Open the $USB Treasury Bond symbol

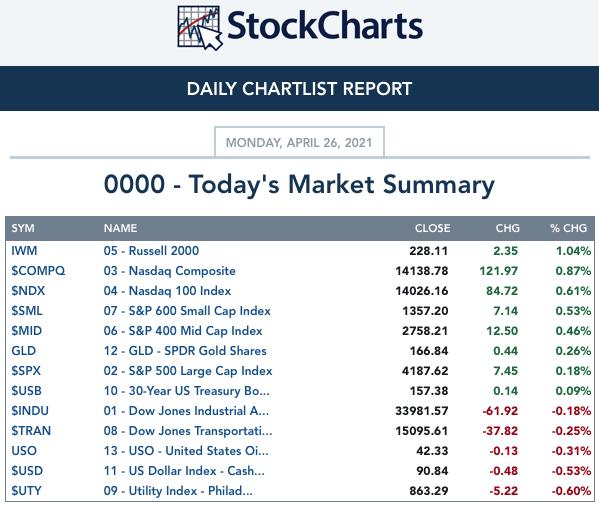point(26,391)
